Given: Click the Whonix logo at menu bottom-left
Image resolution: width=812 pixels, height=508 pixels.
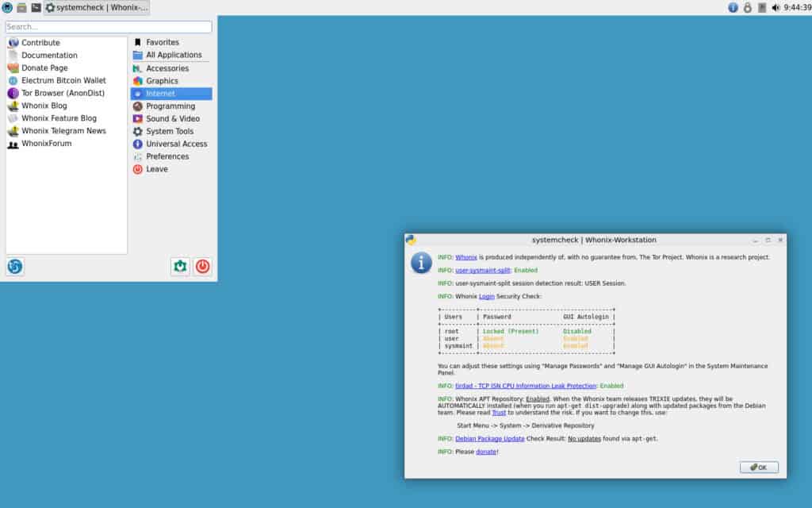Looking at the screenshot, I should tap(14, 267).
